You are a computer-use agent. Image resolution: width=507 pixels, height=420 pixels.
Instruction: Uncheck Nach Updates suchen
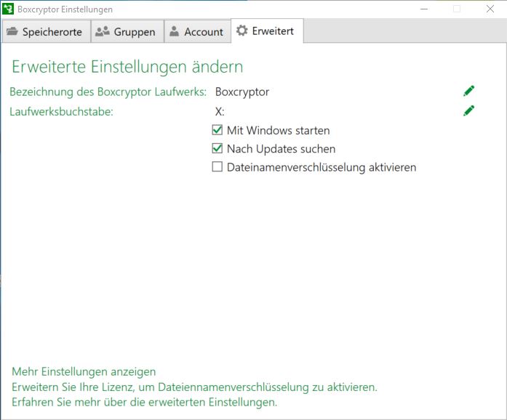tap(217, 148)
